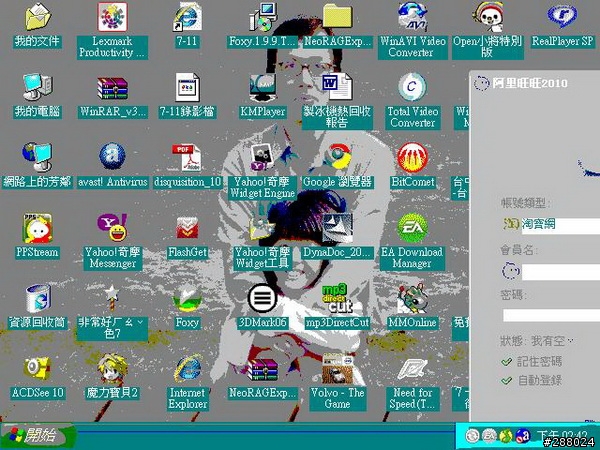Launch Internet Explorer icon

click(x=187, y=369)
